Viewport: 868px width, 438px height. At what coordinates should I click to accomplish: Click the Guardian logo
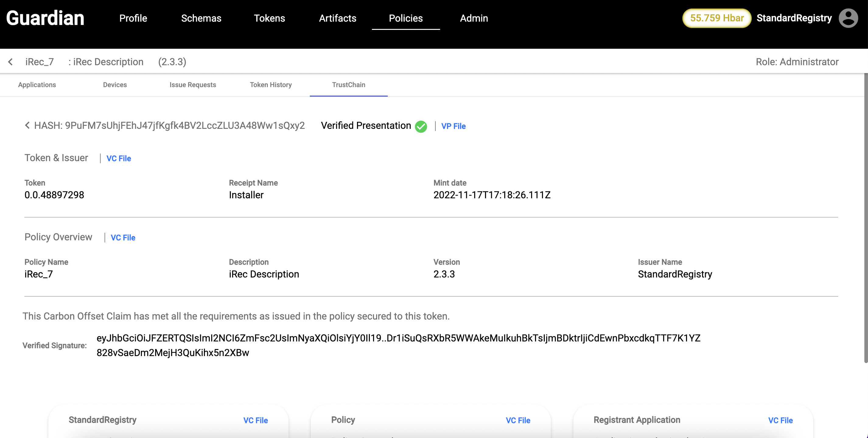[x=45, y=18]
